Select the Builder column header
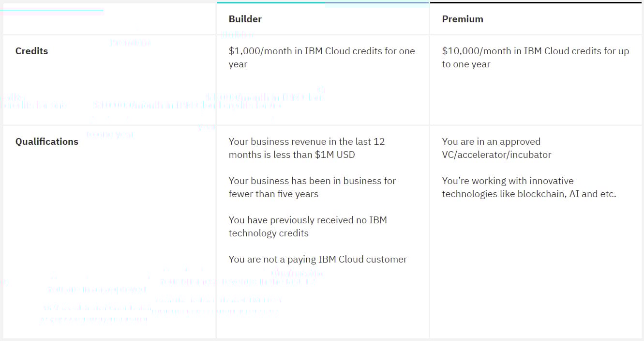 245,19
